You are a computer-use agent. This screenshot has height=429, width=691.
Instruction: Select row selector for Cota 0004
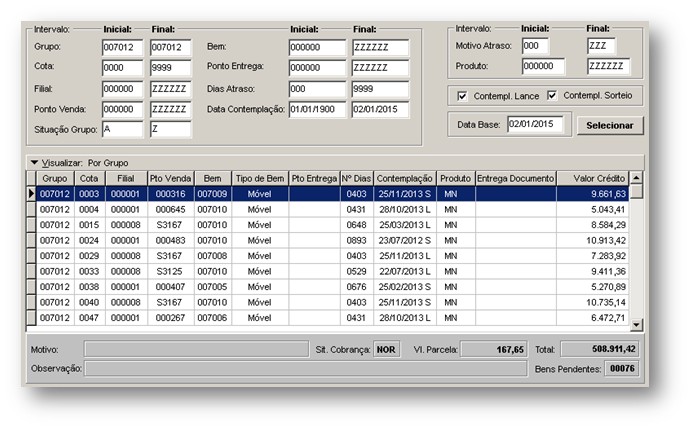click(31, 209)
